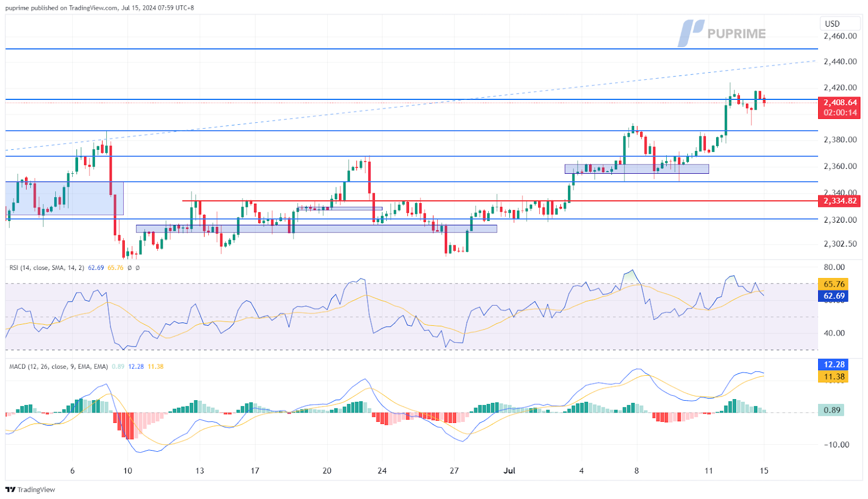Click the date label 6 on time axis

click(x=72, y=471)
